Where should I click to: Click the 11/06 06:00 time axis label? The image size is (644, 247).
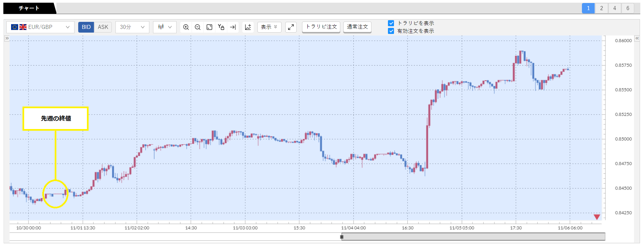[x=570, y=228]
